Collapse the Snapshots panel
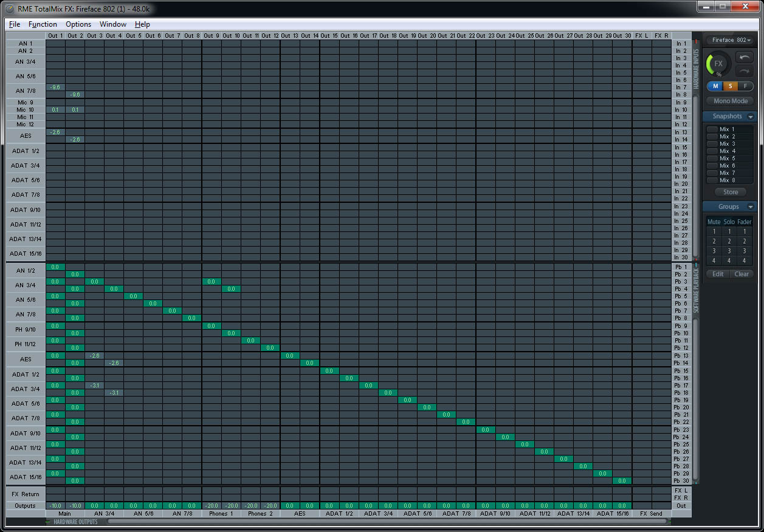This screenshot has height=532, width=764. [x=751, y=117]
